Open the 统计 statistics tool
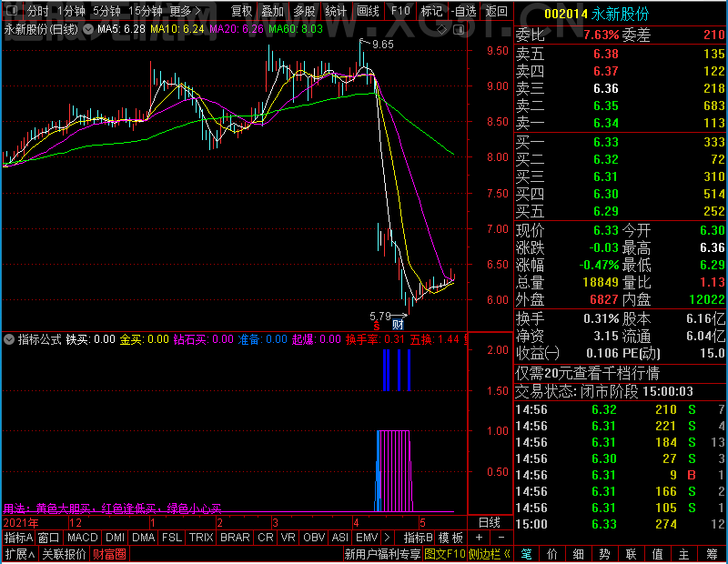The width and height of the screenshot is (728, 564). pyautogui.click(x=336, y=11)
